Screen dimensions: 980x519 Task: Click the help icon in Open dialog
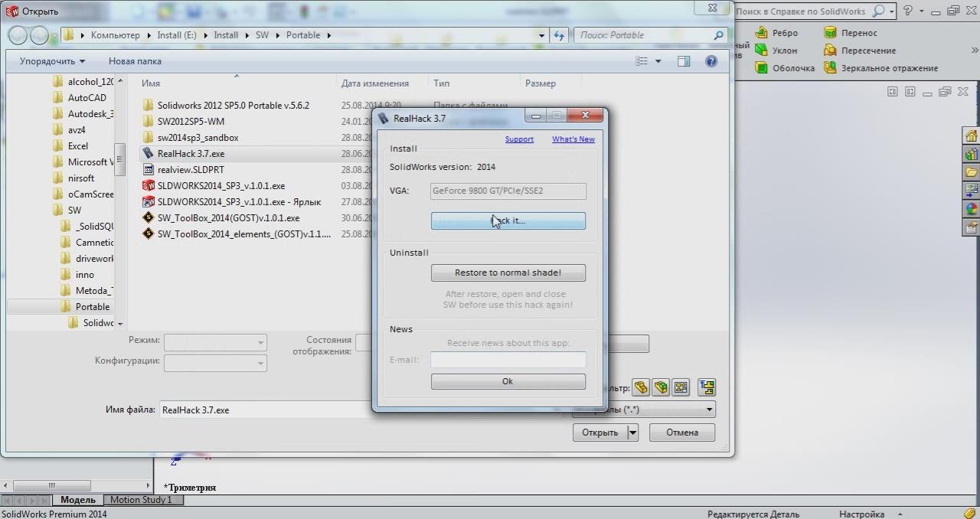point(711,61)
